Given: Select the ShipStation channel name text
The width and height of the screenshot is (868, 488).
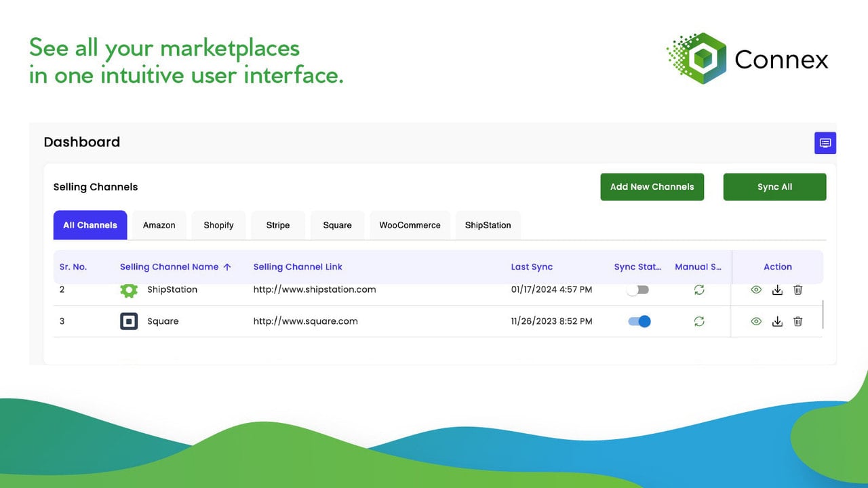Looking at the screenshot, I should [172, 289].
